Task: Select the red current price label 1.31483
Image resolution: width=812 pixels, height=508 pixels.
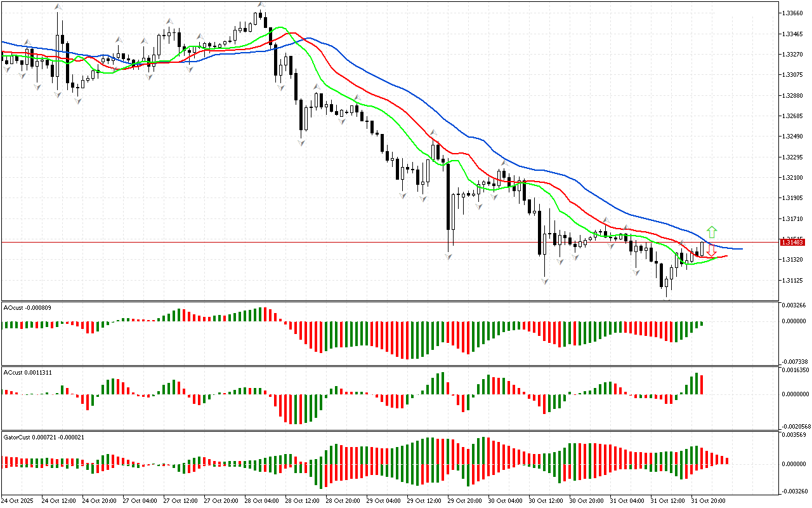Action: click(x=793, y=242)
